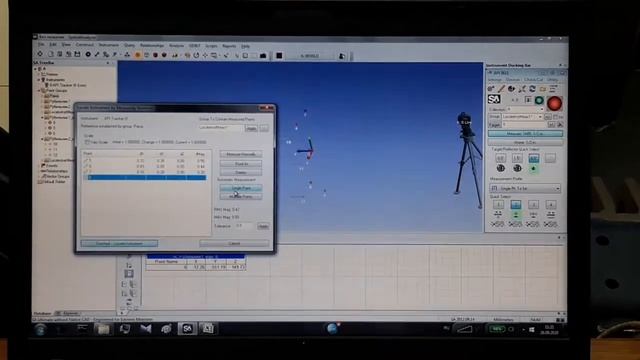This screenshot has height=360, width=640.
Task: Click the save floppy-disk toolbar icon
Action: pyautogui.click(x=77, y=54)
